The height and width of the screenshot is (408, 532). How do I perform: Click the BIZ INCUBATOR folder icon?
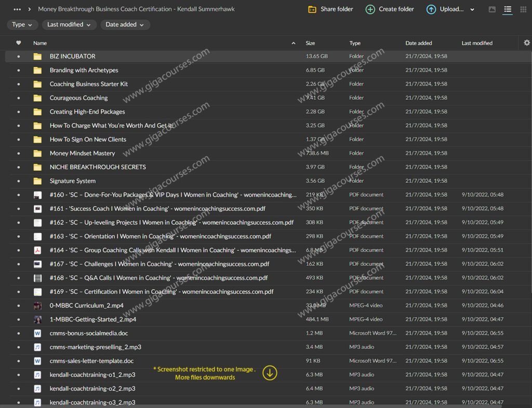click(x=37, y=56)
